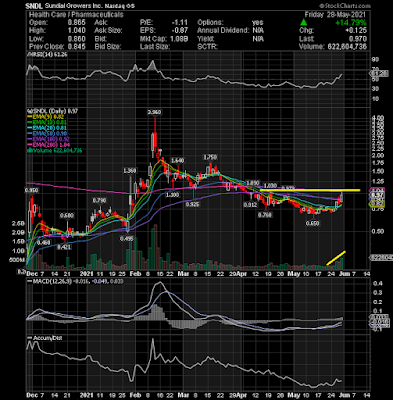Click the 0.912 price label
Screen dimensions: 393x400
250,205
